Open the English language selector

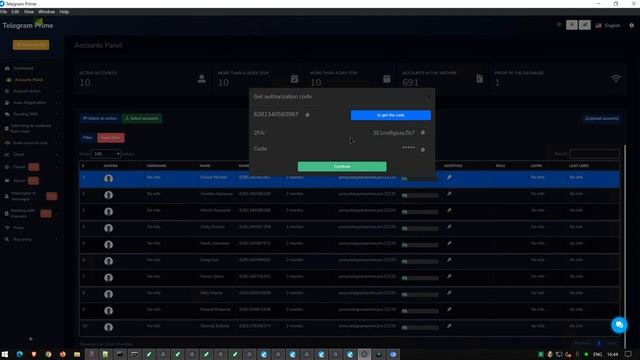(x=608, y=25)
